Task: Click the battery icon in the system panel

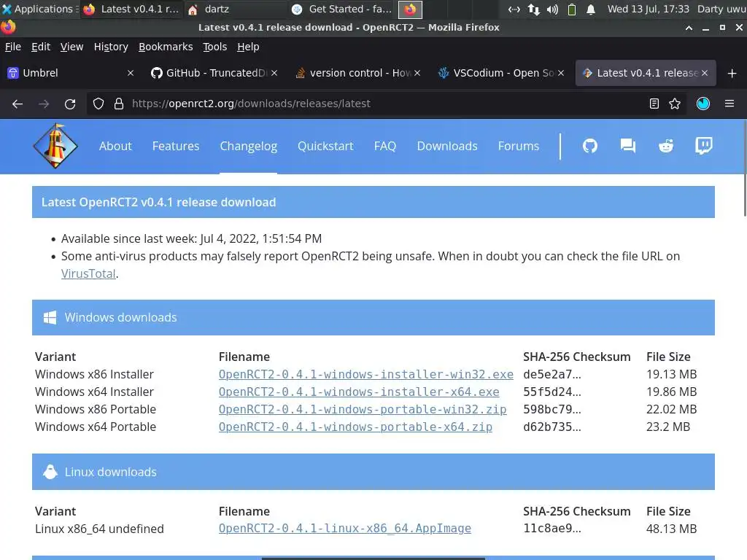Action: point(572,9)
